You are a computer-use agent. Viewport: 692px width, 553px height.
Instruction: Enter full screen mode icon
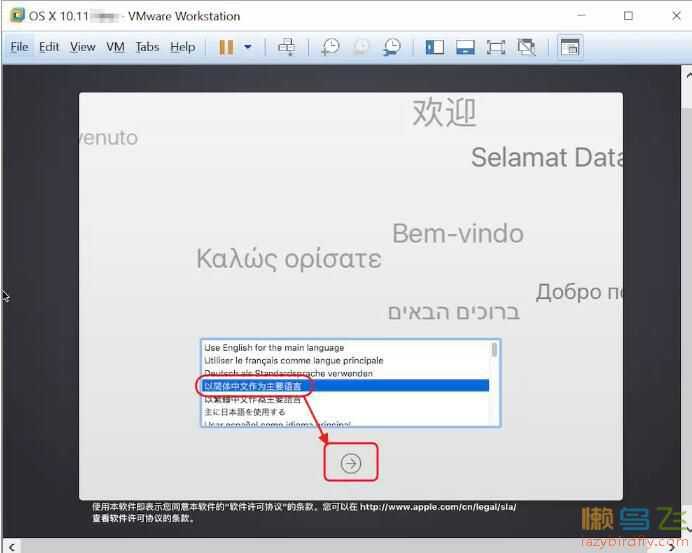click(x=496, y=47)
